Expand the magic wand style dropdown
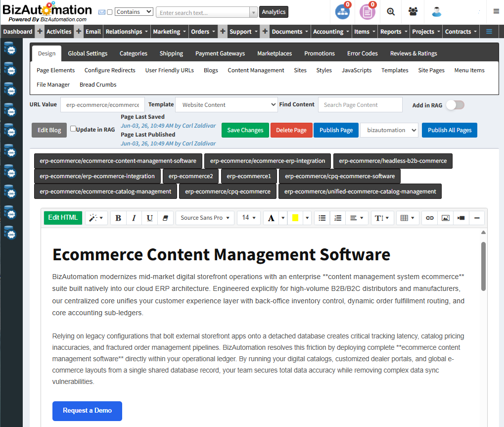Viewport: 504px width, 427px height. click(96, 218)
